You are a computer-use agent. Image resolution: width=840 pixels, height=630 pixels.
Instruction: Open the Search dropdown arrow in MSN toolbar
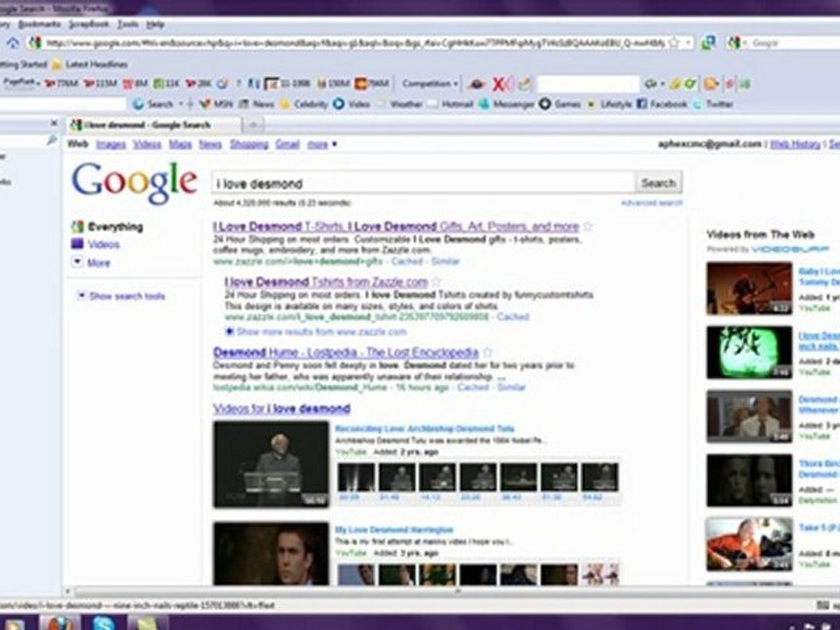click(181, 104)
